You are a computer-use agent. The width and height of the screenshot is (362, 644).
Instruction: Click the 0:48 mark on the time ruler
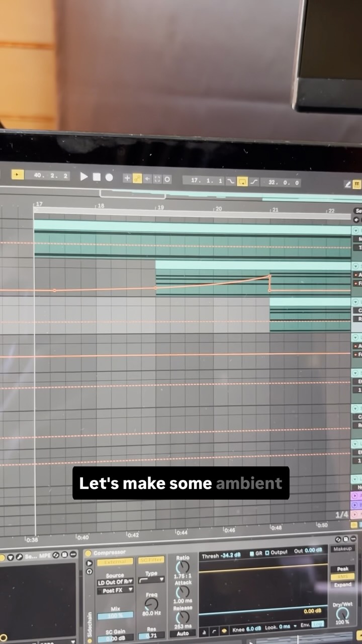pos(276,528)
